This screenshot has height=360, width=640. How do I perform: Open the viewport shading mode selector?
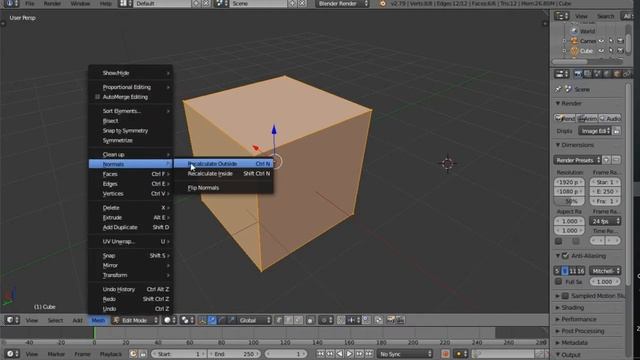tap(169, 320)
